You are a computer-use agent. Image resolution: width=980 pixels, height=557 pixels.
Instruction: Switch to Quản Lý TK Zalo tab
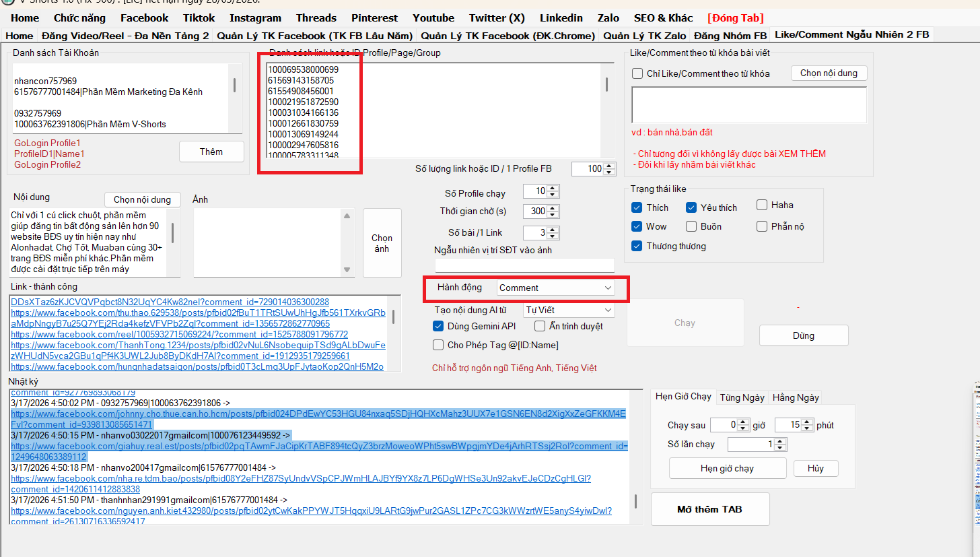click(645, 36)
